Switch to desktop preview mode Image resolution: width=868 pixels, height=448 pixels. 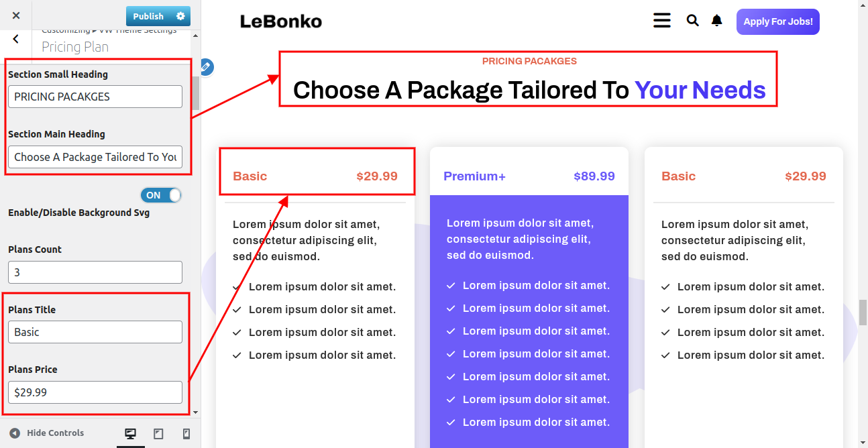tap(131, 434)
